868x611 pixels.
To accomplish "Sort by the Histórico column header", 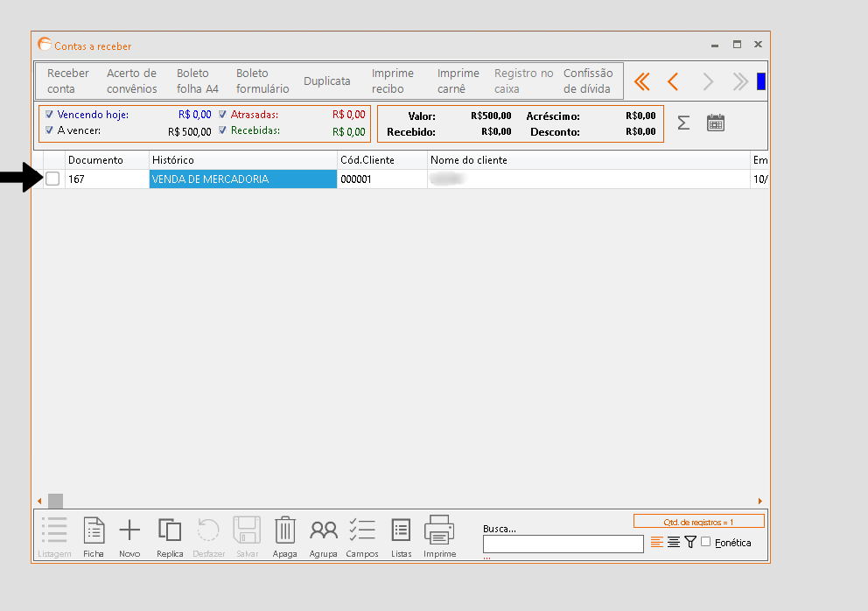I will [x=243, y=160].
